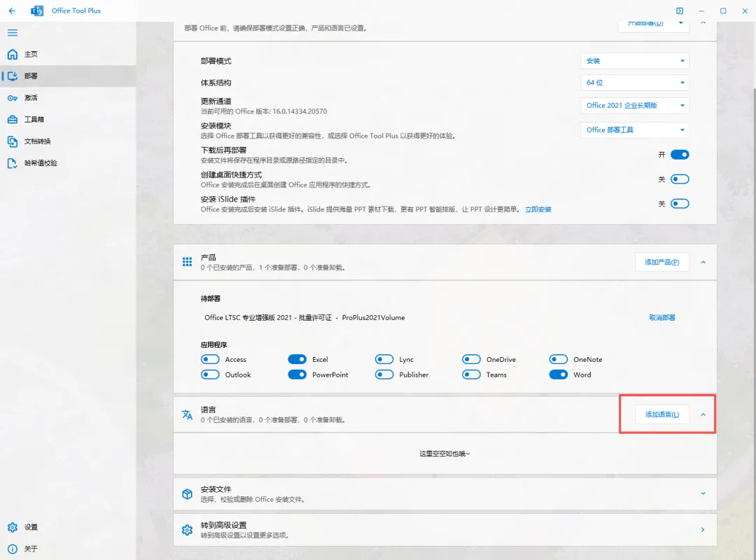Open the 更新通道 Office 2021 dropdown
756x560 pixels.
634,105
